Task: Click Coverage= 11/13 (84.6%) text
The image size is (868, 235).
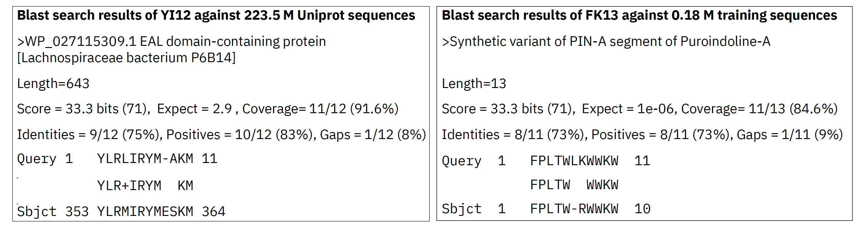Action: 759,109
